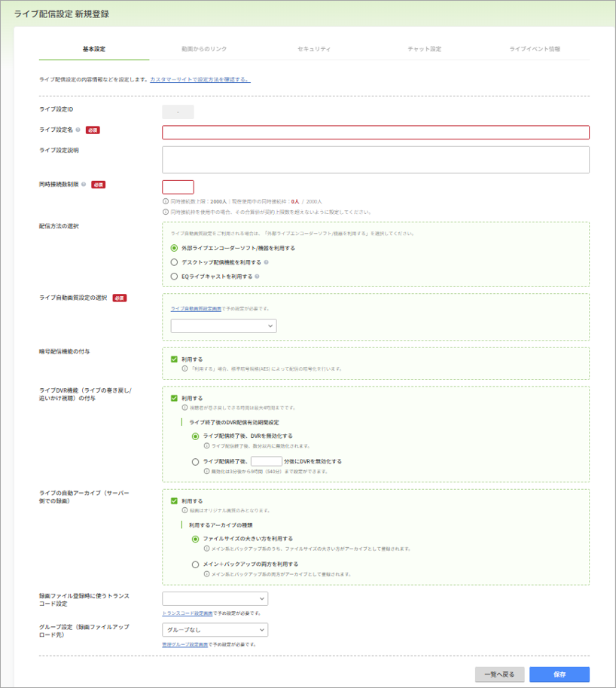Click the disabled ライブ設定ID field

(178, 112)
